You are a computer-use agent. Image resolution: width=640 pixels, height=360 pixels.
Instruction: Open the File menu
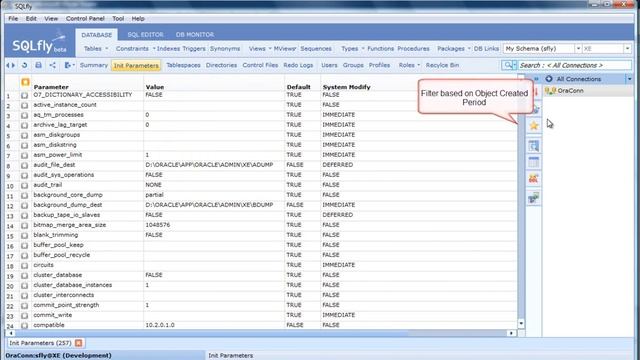click(x=13, y=18)
